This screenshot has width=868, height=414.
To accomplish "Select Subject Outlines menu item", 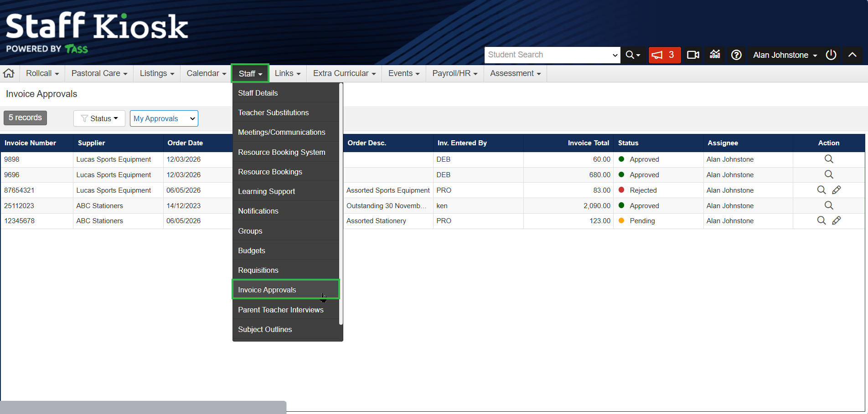I will coord(286,329).
